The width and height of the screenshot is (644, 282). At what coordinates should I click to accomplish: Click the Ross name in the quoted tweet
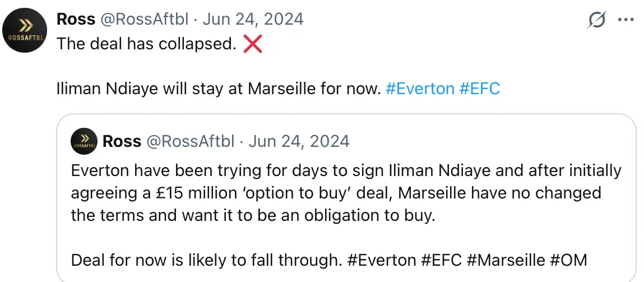pos(122,141)
